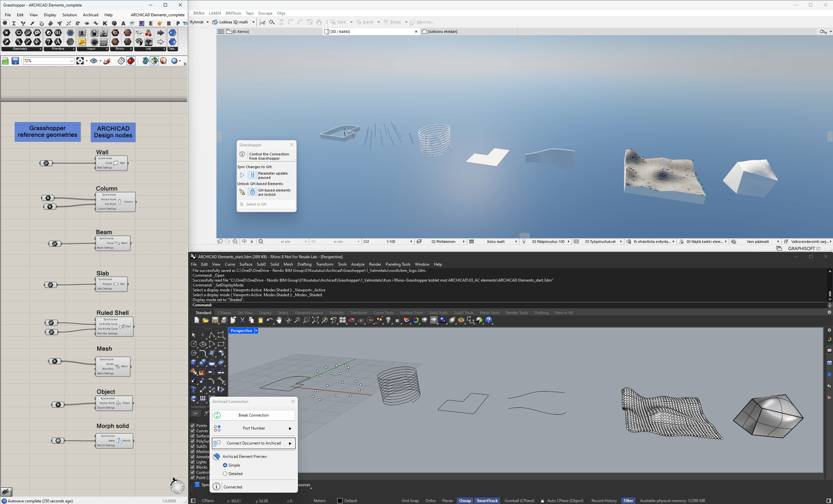Click Rhino Print icon in Standard toolbar

[x=224, y=320]
